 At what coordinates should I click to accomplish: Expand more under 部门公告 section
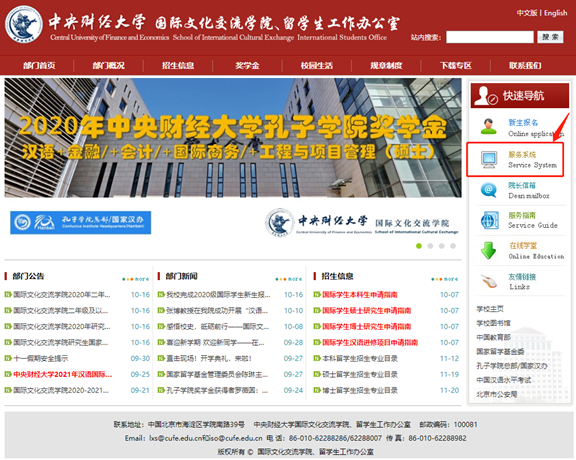tap(136, 279)
